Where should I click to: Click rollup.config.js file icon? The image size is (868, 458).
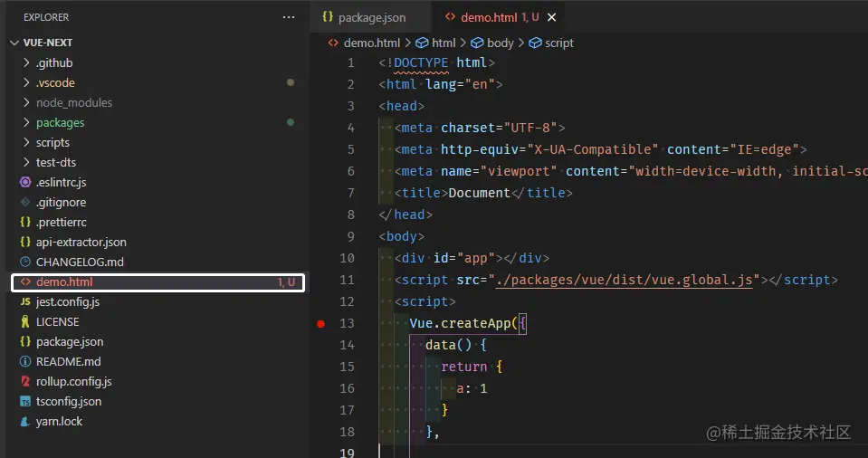25,381
